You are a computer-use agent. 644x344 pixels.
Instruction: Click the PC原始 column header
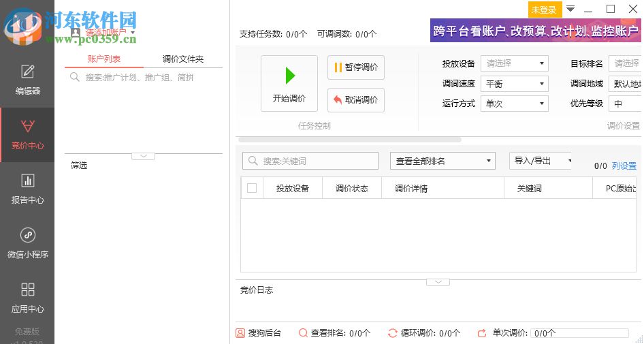tap(615, 188)
